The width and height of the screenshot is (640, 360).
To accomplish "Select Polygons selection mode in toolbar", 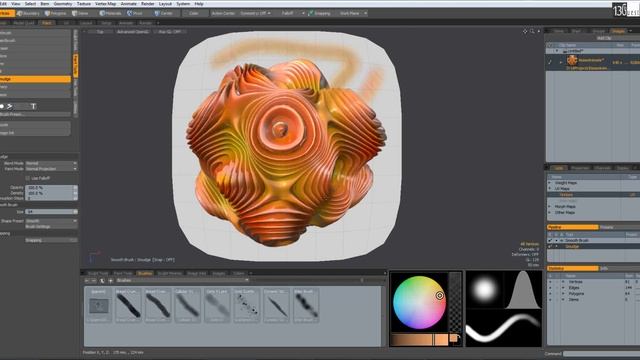I will click(56, 13).
